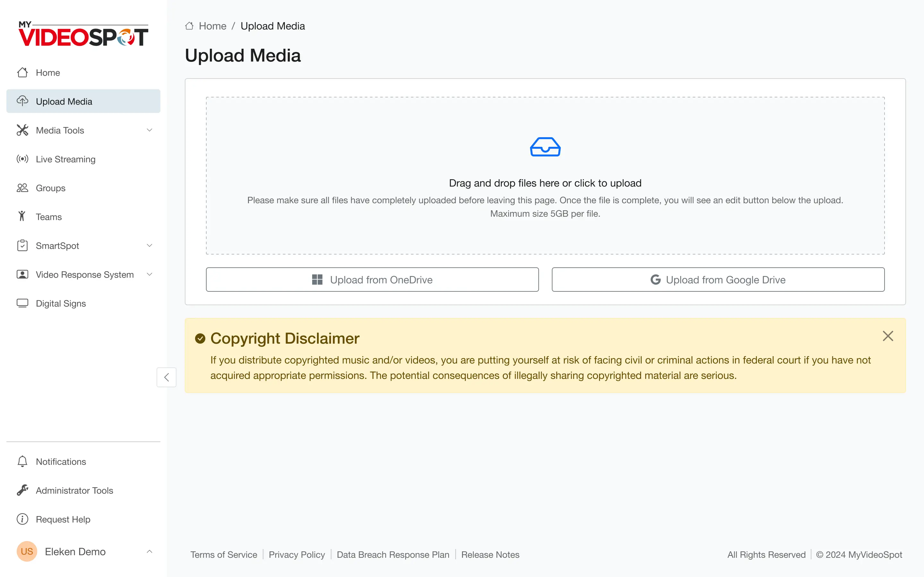Click the blue inbox upload icon
This screenshot has width=924, height=577.
545,147
